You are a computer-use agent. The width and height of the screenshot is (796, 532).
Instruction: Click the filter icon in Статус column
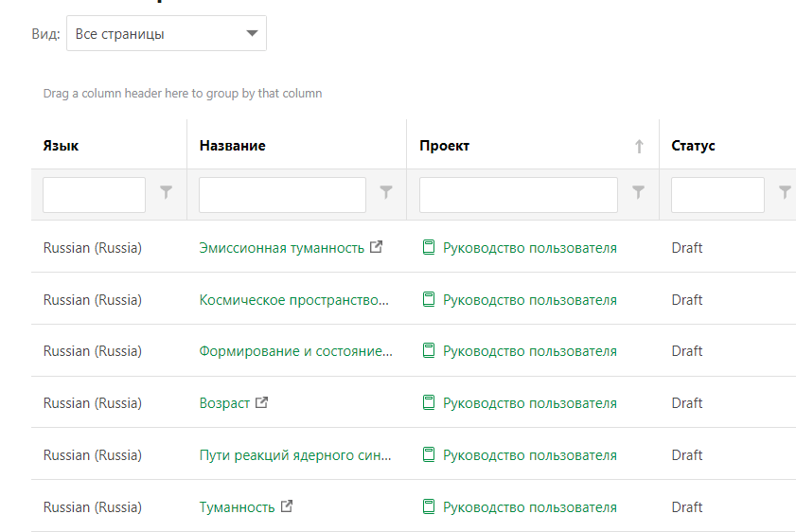tap(785, 193)
